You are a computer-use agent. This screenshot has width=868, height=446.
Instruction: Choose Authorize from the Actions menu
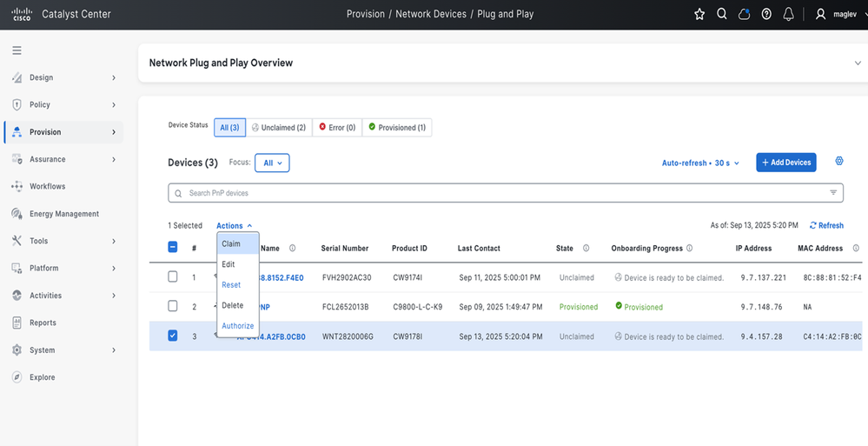pos(238,326)
